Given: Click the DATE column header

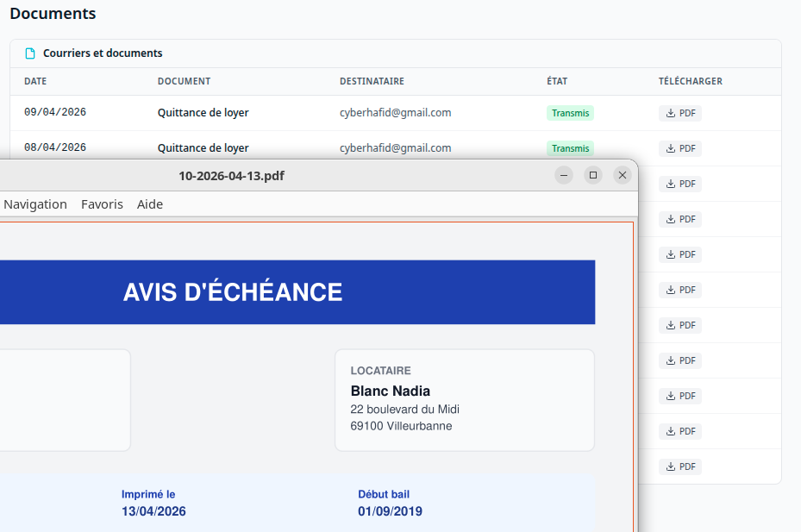Looking at the screenshot, I should (x=35, y=81).
